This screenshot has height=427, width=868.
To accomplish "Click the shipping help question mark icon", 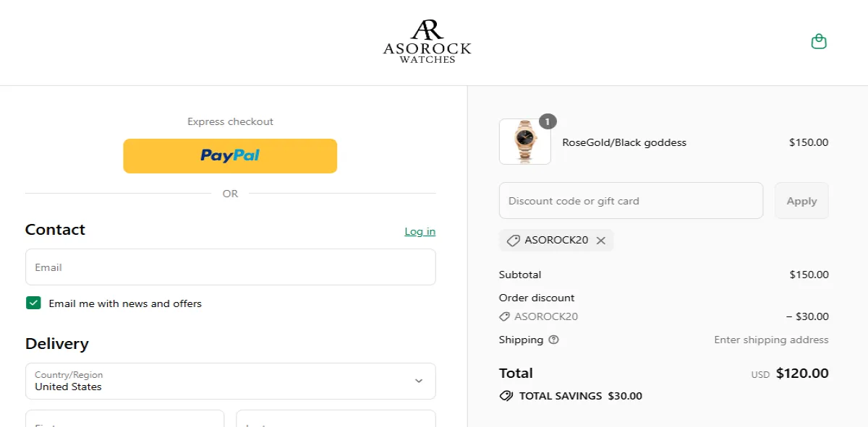I will click(554, 340).
